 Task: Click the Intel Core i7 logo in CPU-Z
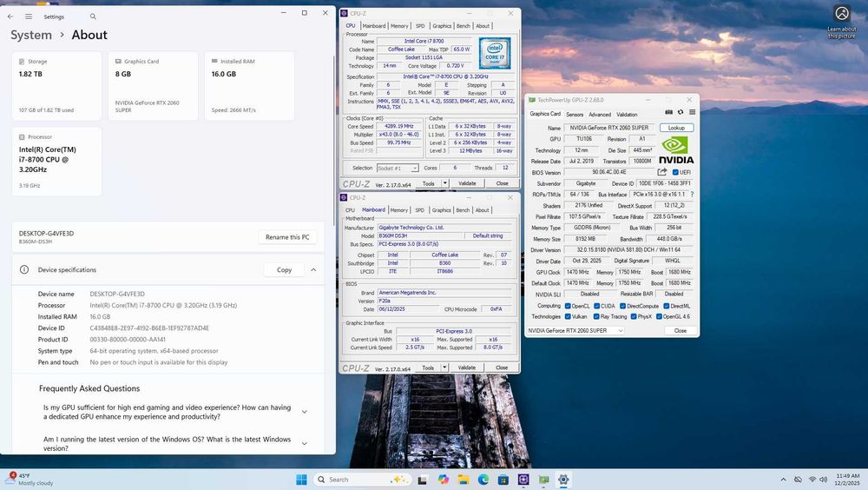pyautogui.click(x=495, y=53)
